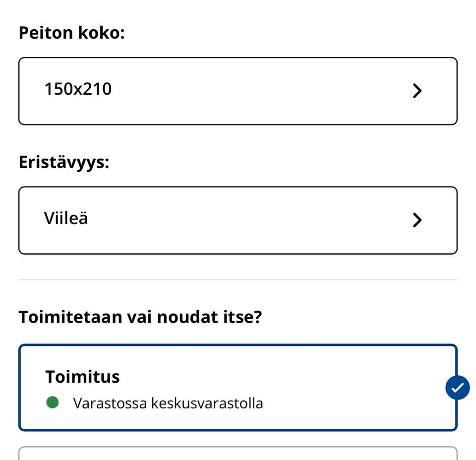This screenshot has width=476, height=460.
Task: Click the Varastossa keskusvarastolla stock text
Action: tap(168, 403)
